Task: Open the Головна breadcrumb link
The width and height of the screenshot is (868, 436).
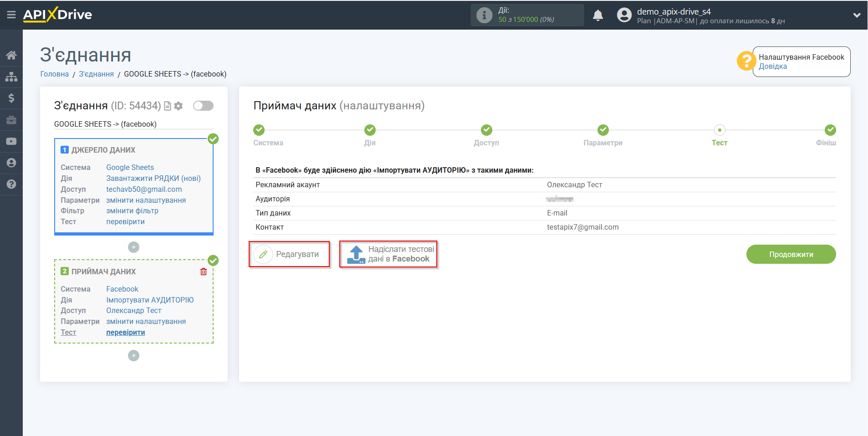Action: (x=55, y=74)
